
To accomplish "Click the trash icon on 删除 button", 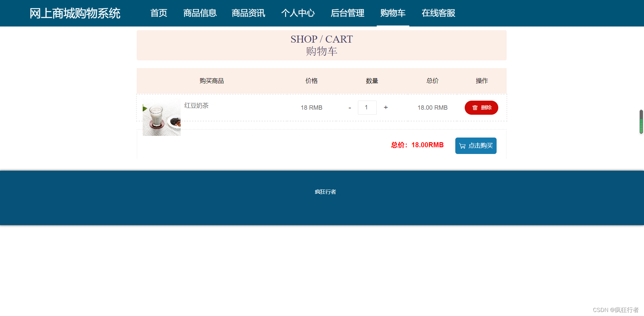I will (474, 108).
